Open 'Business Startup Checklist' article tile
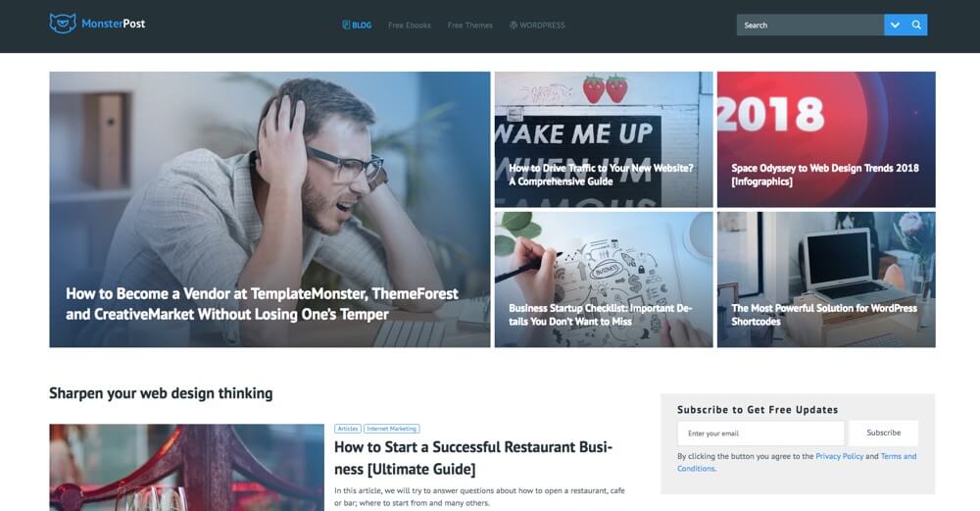The width and height of the screenshot is (980, 511). (604, 279)
